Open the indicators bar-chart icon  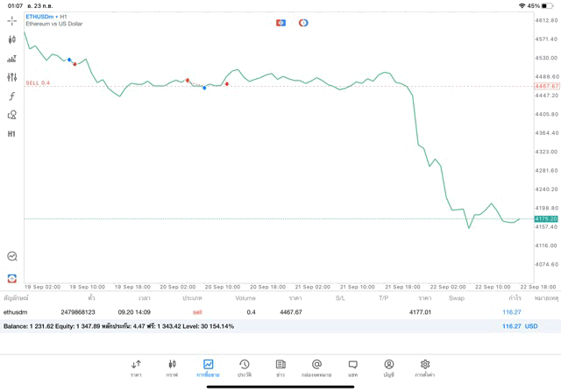(11, 59)
